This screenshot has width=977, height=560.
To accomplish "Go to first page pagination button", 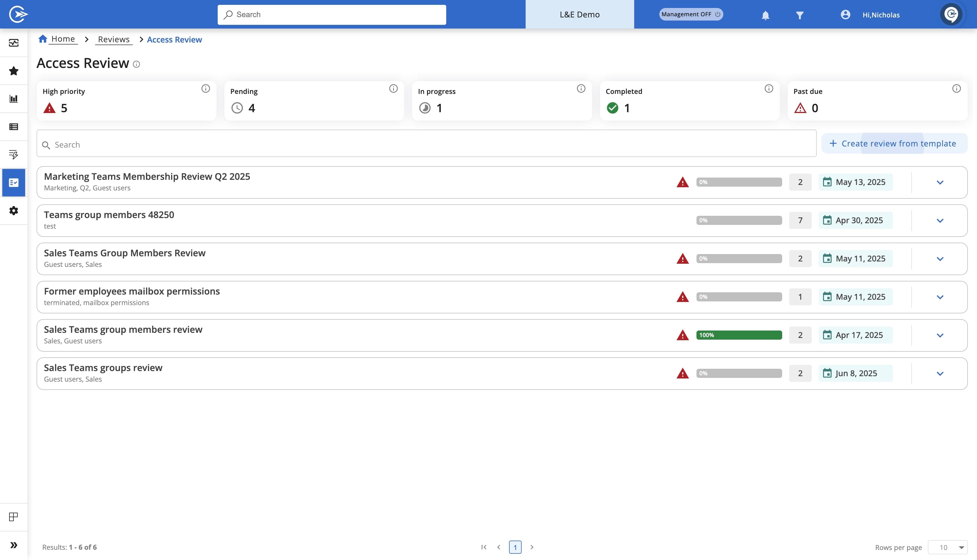I will click(484, 547).
